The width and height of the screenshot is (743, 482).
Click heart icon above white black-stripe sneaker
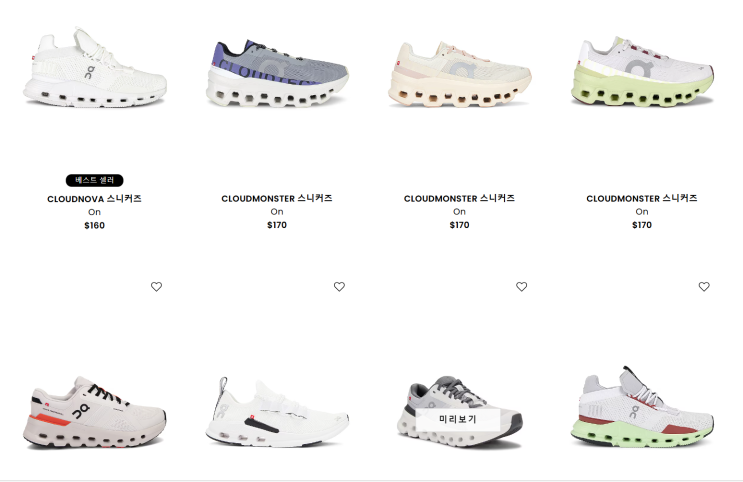pyautogui.click(x=339, y=287)
